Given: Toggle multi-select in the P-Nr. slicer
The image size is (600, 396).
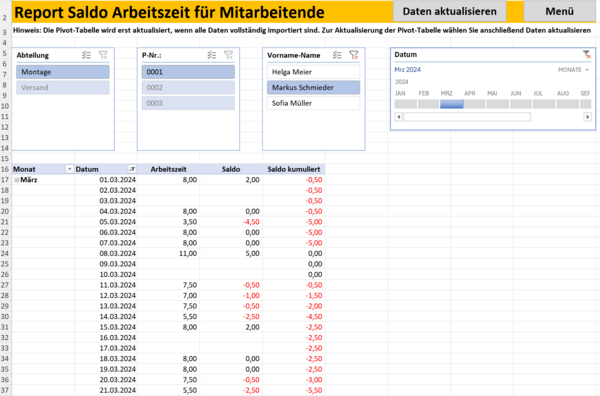Looking at the screenshot, I should [x=212, y=55].
